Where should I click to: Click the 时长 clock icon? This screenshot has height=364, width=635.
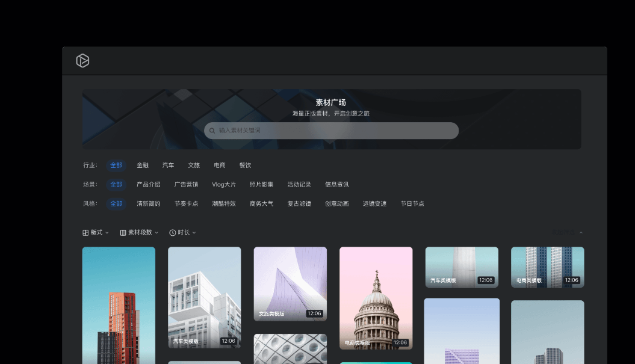[x=173, y=232]
